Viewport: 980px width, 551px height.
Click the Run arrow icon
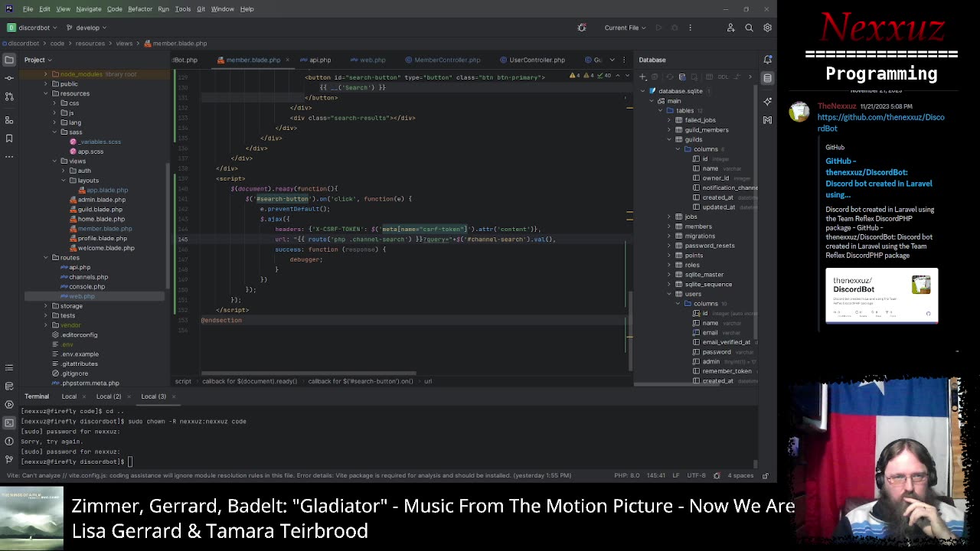click(658, 28)
